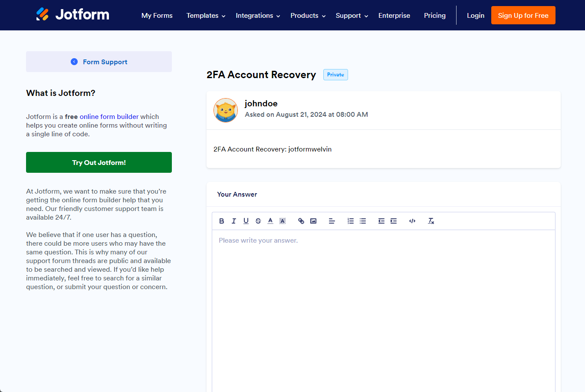This screenshot has width=585, height=392.
Task: Apply strikethrough from the editor toolbar
Action: point(258,221)
